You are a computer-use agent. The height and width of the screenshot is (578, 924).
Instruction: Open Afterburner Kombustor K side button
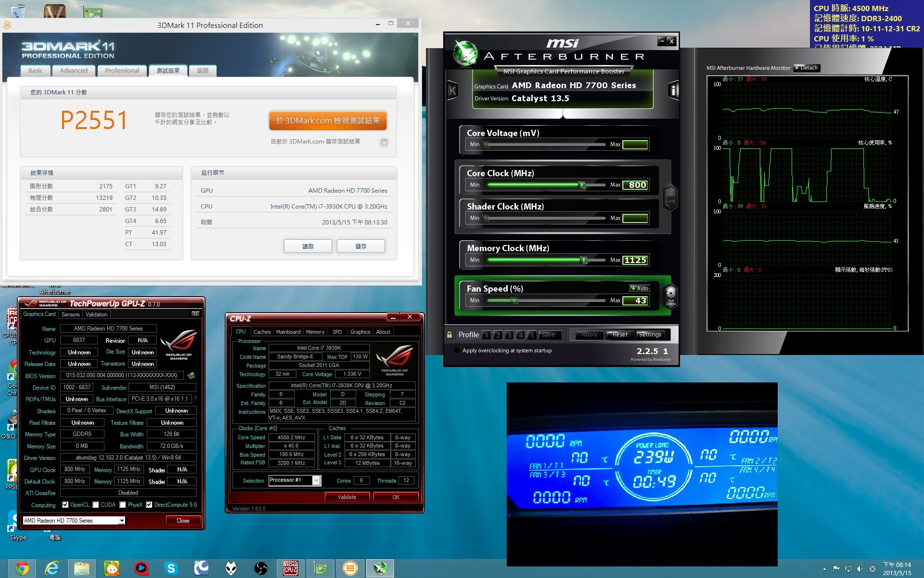coord(452,90)
